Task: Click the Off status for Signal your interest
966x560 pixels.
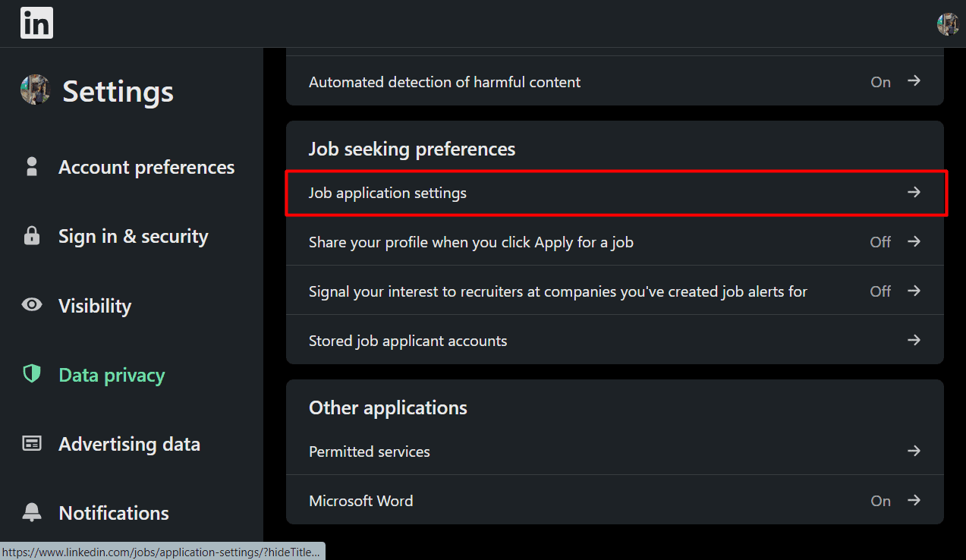Action: click(880, 291)
